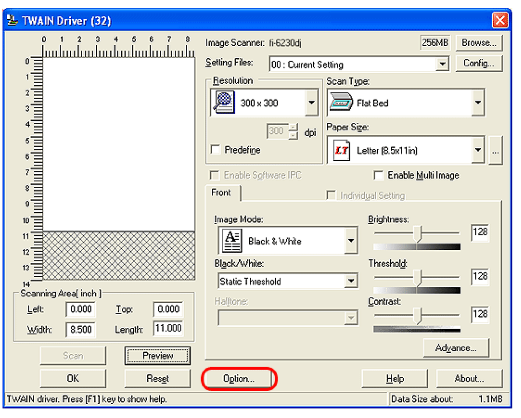Expand the Setting Files dropdown

point(442,64)
